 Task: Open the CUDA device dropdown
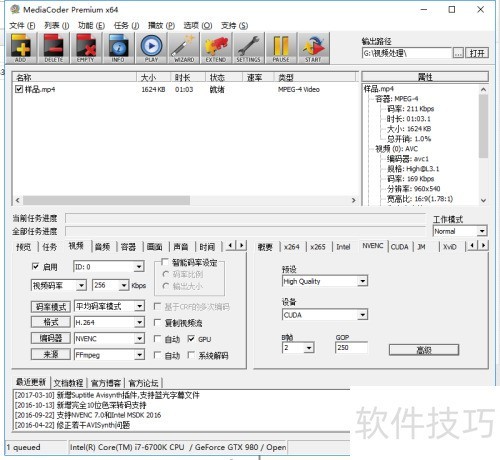tap(325, 315)
